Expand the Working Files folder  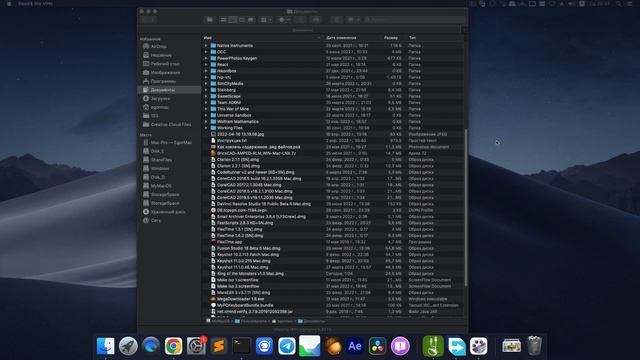[x=206, y=128]
